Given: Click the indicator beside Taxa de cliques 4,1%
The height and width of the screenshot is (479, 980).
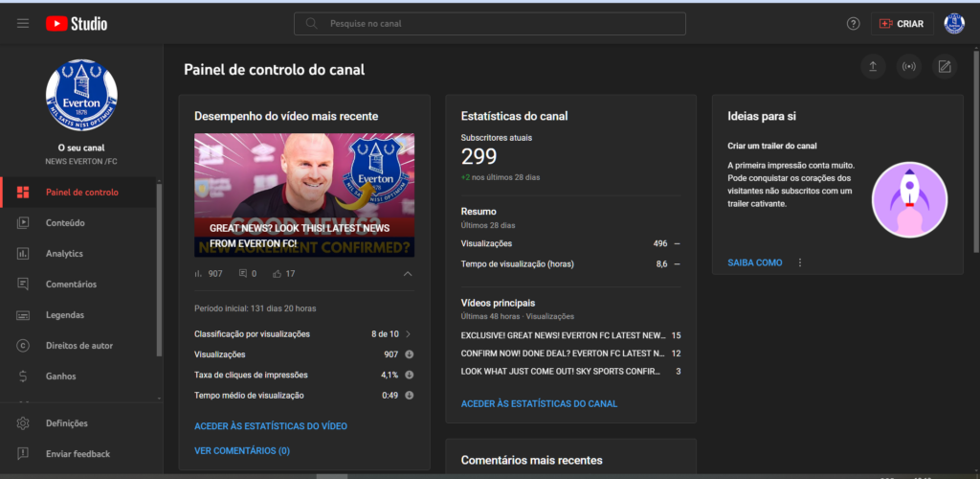Looking at the screenshot, I should point(409,376).
